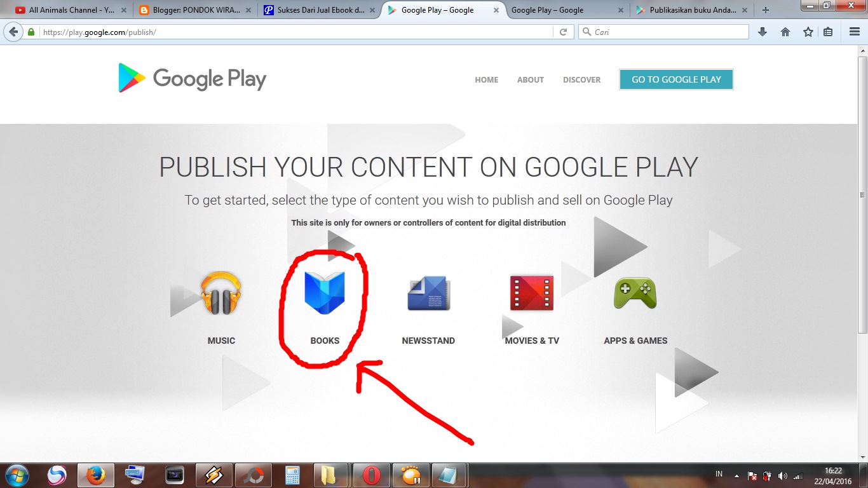Open the Firefox hamburger menu
Image resolution: width=868 pixels, height=488 pixels.
point(855,32)
